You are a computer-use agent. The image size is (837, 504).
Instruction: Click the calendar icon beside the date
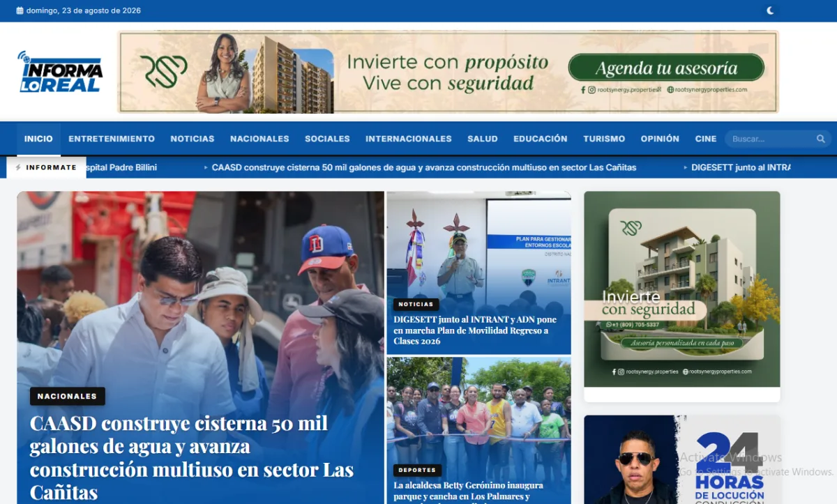20,10
